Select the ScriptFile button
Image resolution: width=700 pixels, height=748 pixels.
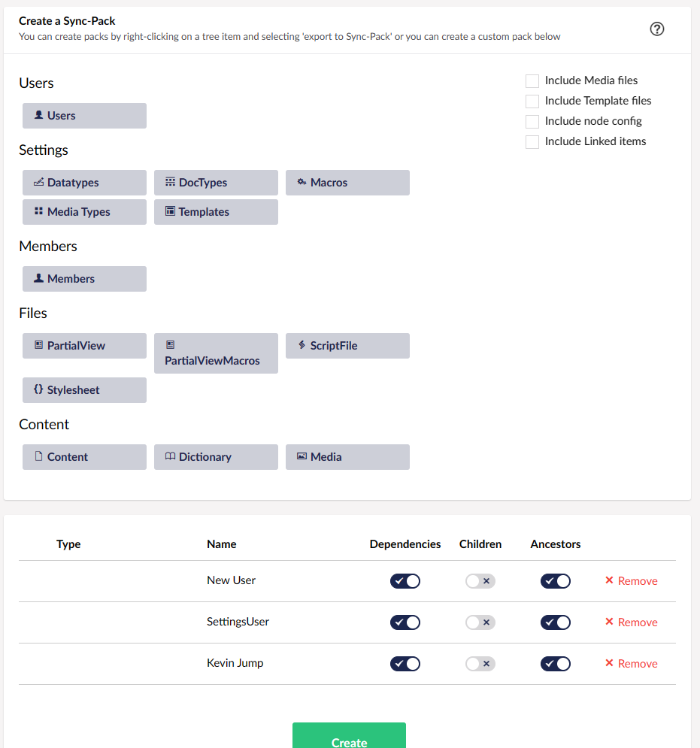347,345
